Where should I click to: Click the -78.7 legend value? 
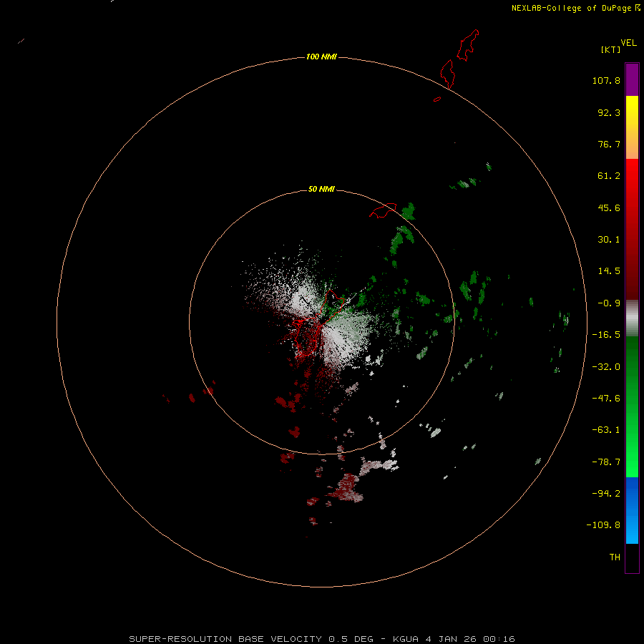(x=606, y=462)
